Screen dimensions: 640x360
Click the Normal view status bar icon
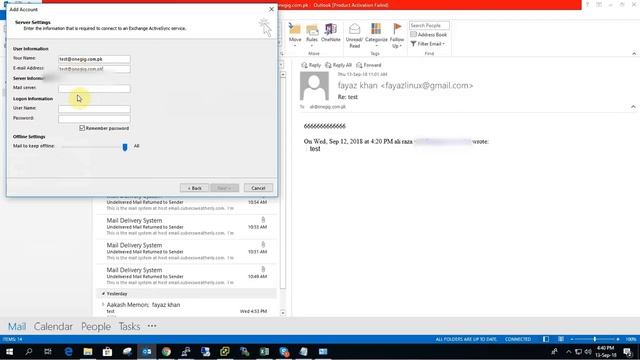click(546, 339)
